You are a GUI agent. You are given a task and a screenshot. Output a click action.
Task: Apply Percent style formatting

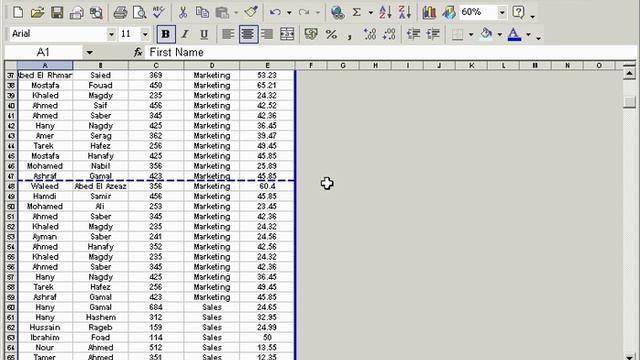pos(331,34)
